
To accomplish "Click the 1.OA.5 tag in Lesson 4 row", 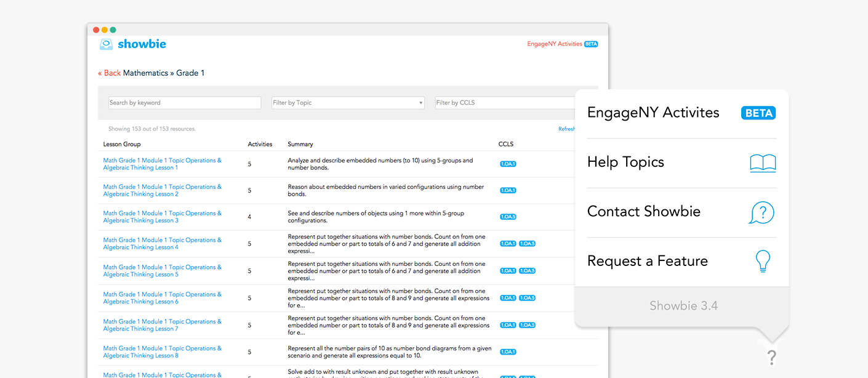I will (x=527, y=244).
